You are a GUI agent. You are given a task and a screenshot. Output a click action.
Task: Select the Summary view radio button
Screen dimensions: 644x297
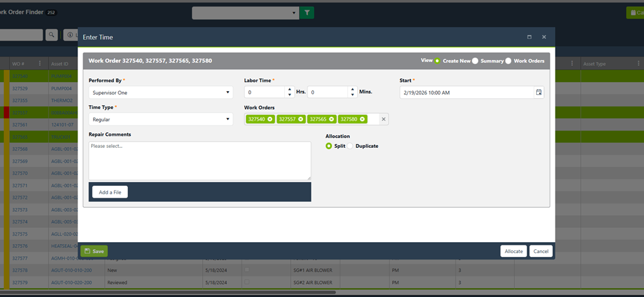[x=475, y=61]
